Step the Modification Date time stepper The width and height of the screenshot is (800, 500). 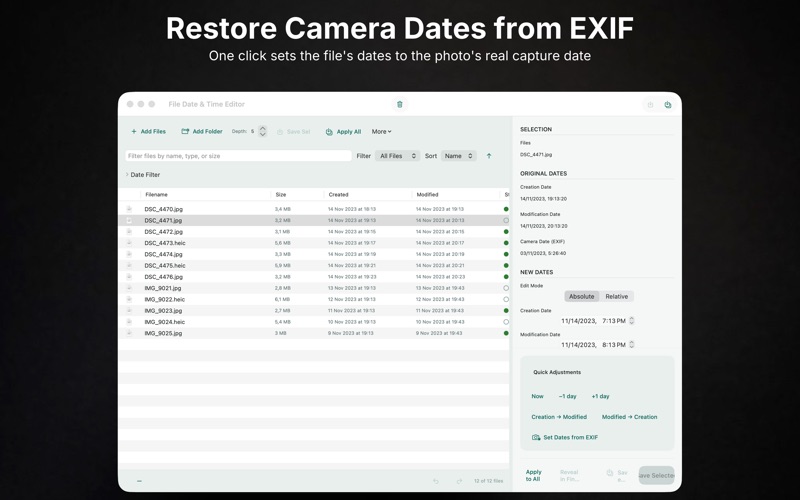[632, 345]
